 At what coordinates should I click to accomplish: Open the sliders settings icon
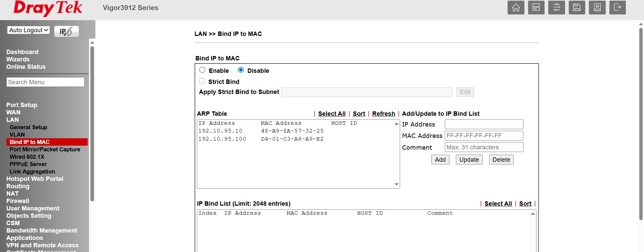click(556, 8)
